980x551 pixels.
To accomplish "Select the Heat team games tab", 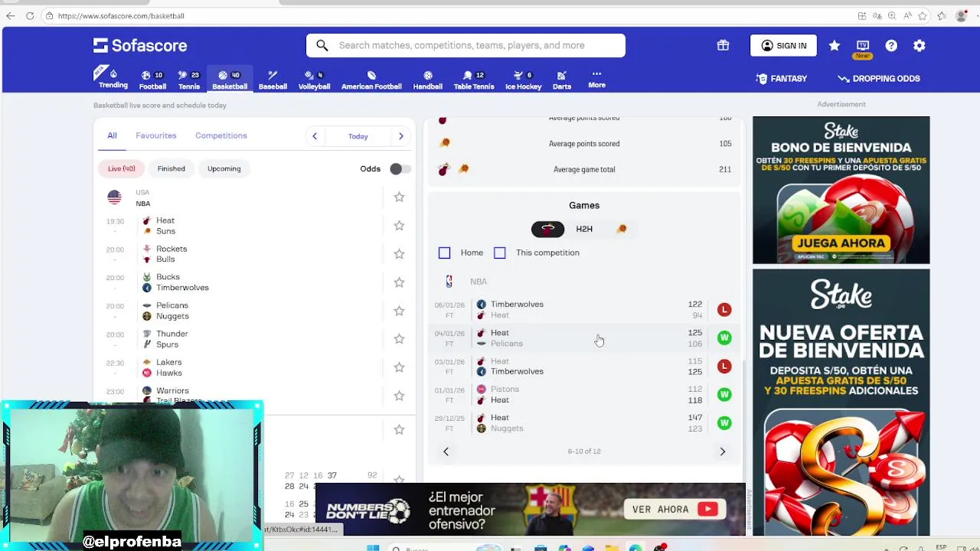I will point(547,229).
